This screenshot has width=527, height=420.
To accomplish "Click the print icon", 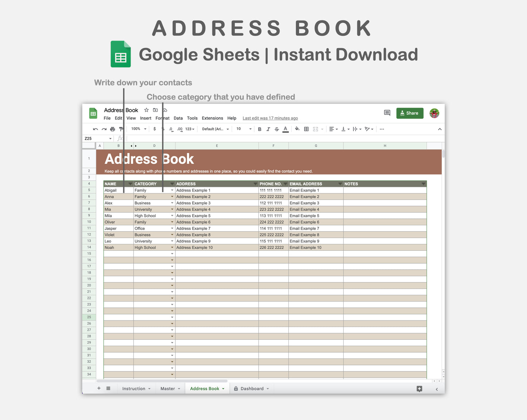I will [112, 129].
